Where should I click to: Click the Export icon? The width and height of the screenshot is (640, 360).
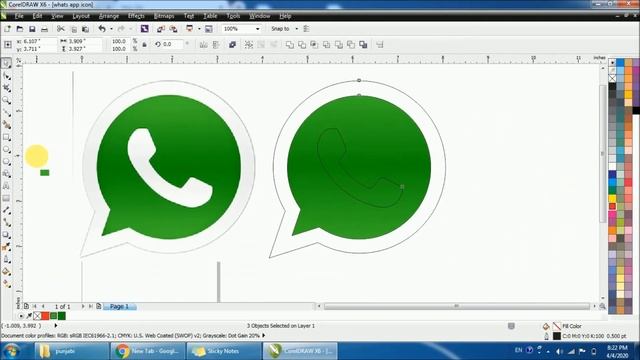[173, 29]
